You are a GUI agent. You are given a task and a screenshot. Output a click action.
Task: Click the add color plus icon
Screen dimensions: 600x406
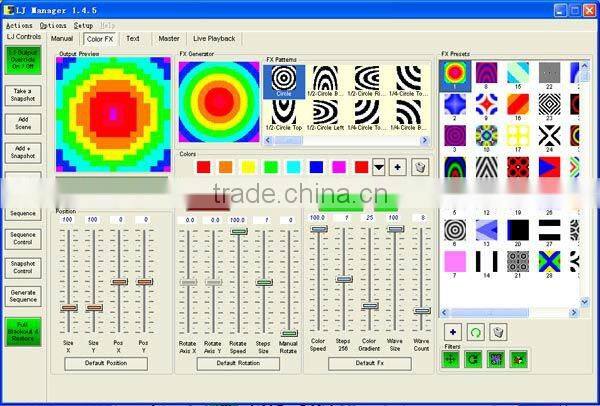point(397,167)
